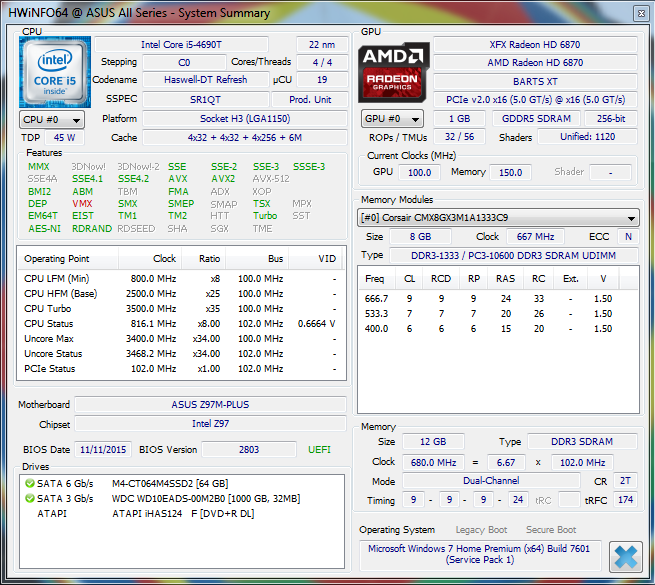Click the DDR3-1333 / PC3-10600 type field
This screenshot has height=585, width=655.
click(x=513, y=255)
